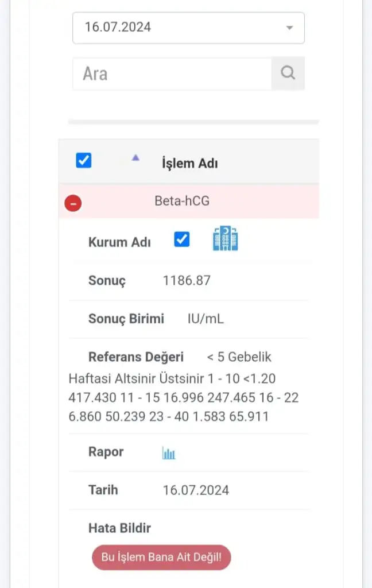Viewport: 372px width, 588px height.
Task: Toggle the Kurum Adı checkbox
Action: click(182, 239)
